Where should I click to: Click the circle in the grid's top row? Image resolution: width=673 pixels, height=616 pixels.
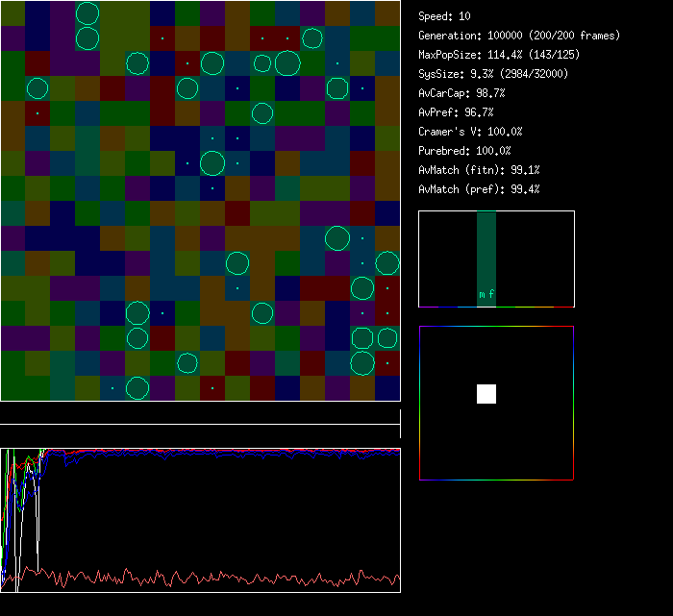tap(87, 13)
